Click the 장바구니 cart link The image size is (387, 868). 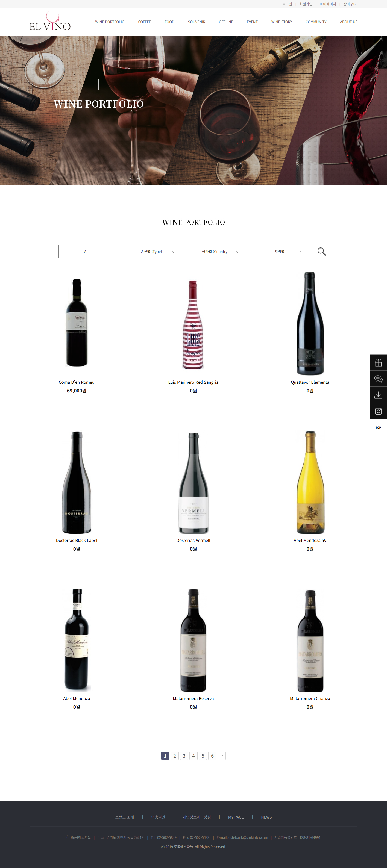point(350,4)
